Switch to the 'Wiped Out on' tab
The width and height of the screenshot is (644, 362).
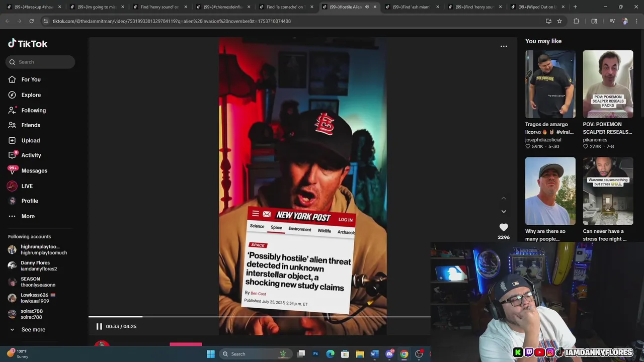pos(537,7)
